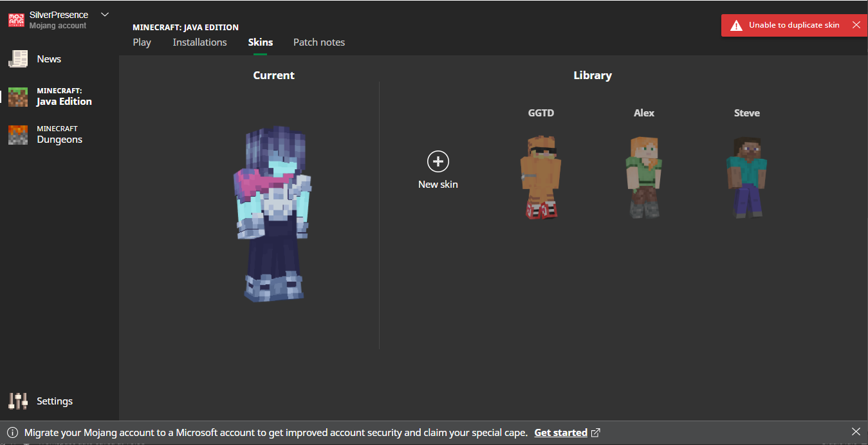Click the red warning triangle icon

pos(736,25)
